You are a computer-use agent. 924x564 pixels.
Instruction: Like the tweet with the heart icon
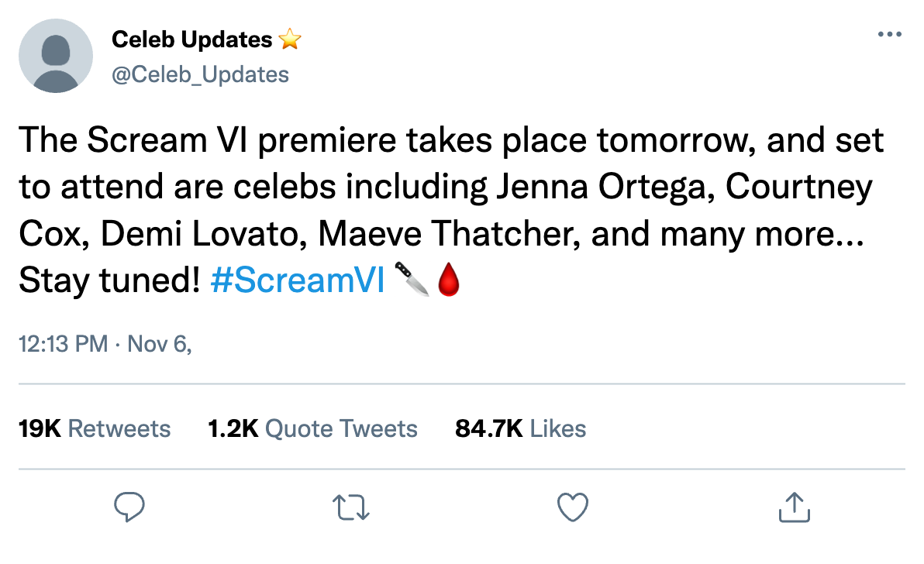[573, 507]
